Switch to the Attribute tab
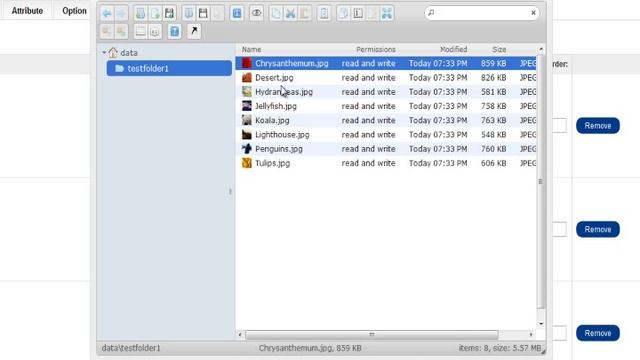This screenshot has height=360, width=640. (27, 11)
